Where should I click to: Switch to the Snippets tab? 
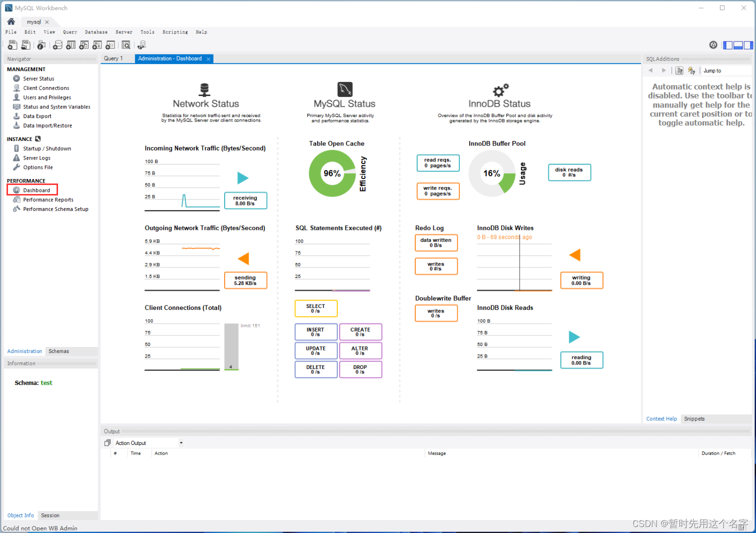(694, 419)
